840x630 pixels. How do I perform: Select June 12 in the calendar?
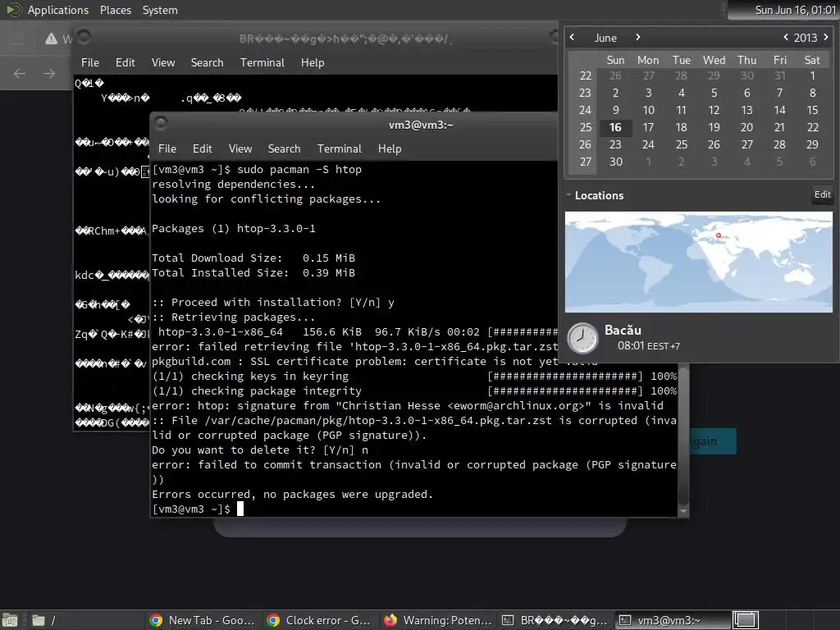click(714, 111)
